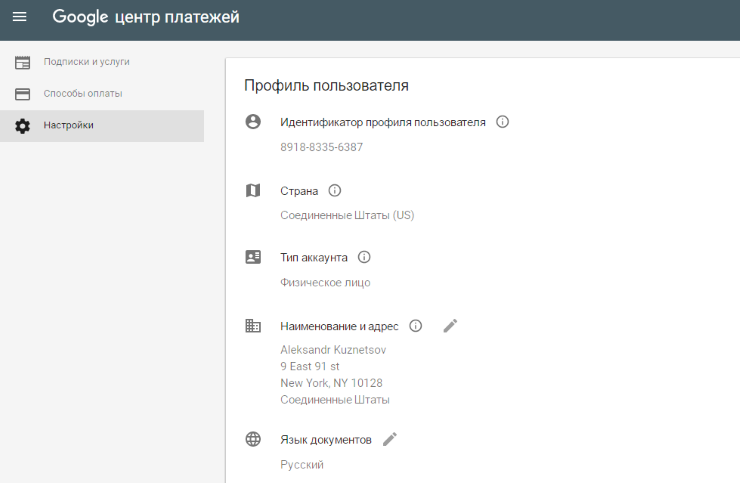Select Настройки in the sidebar

102,126
